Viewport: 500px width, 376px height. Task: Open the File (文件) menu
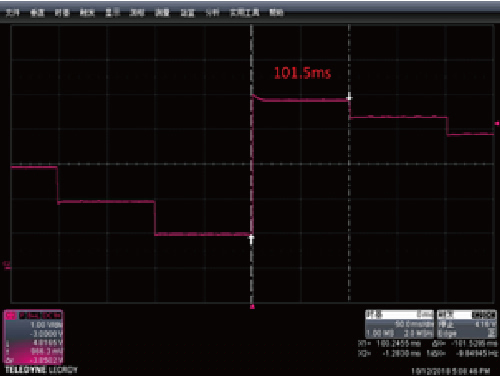point(12,12)
